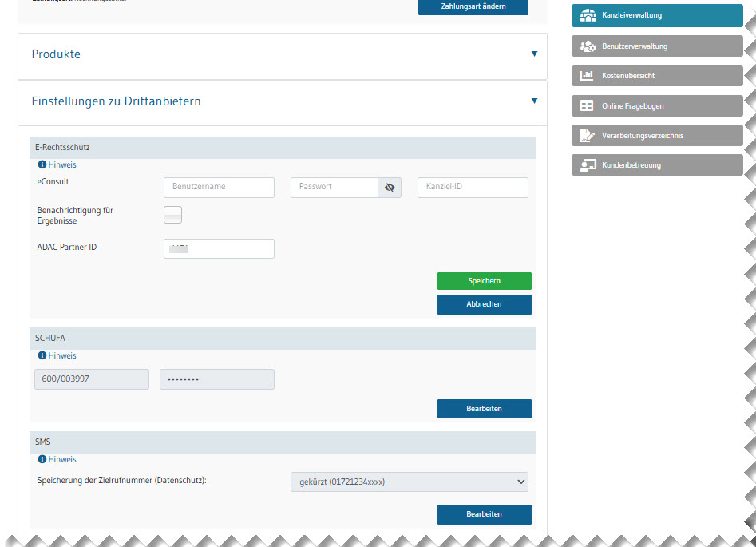Click the Benutzerverwaltung users icon
Image resolution: width=756 pixels, height=547 pixels.
click(x=588, y=46)
